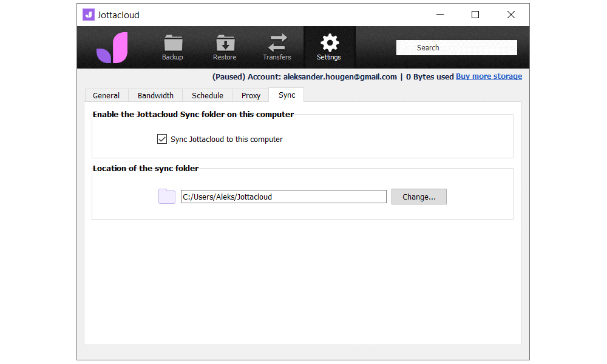Screen dimensions: 607x364
Task: Switch to the Bandwidth tab
Action: (x=155, y=95)
